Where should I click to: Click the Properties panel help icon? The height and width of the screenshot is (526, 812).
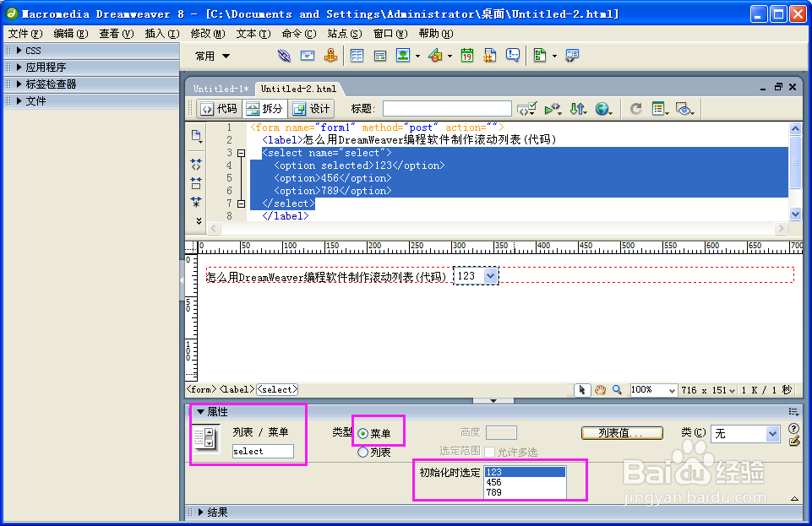point(793,428)
